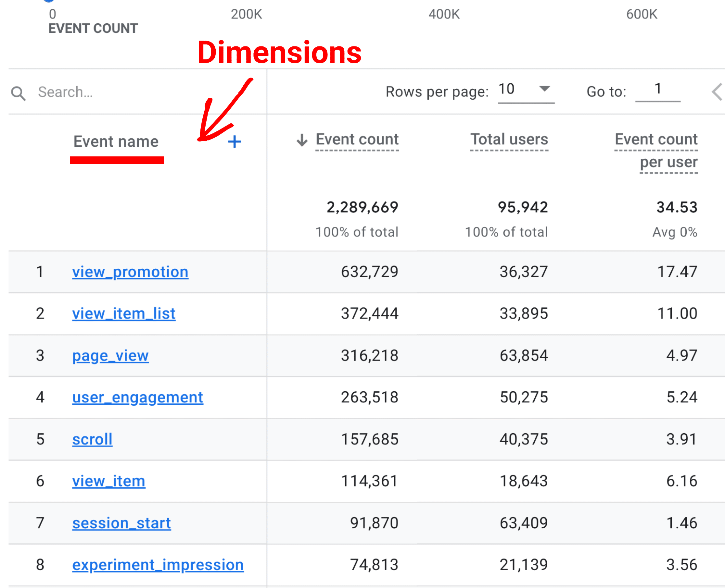This screenshot has width=725, height=588.
Task: Click the Go to page number field
Action: [657, 90]
